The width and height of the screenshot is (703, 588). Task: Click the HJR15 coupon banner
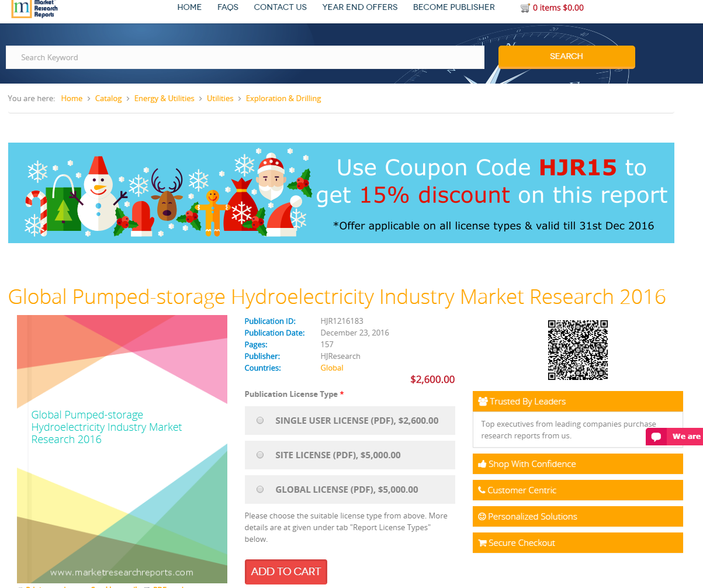(x=341, y=193)
